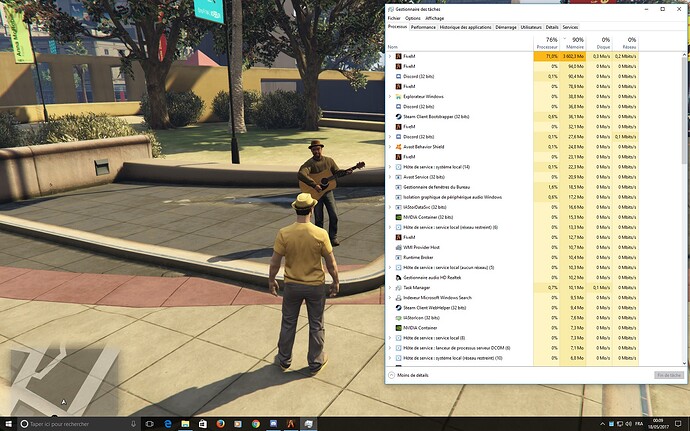
Task: Click the WMI Provider Host icon
Action: click(398, 247)
